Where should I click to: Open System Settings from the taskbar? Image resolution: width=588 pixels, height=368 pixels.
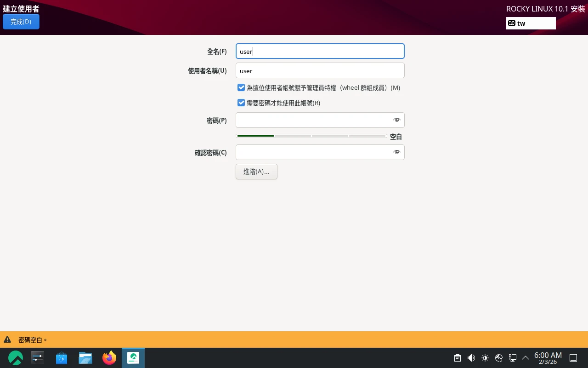pos(38,358)
